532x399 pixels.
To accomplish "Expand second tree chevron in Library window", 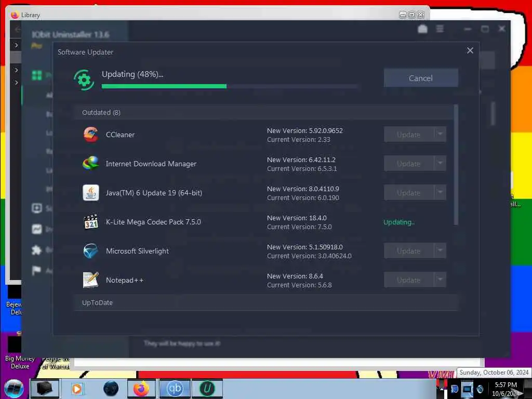I will tap(16, 70).
